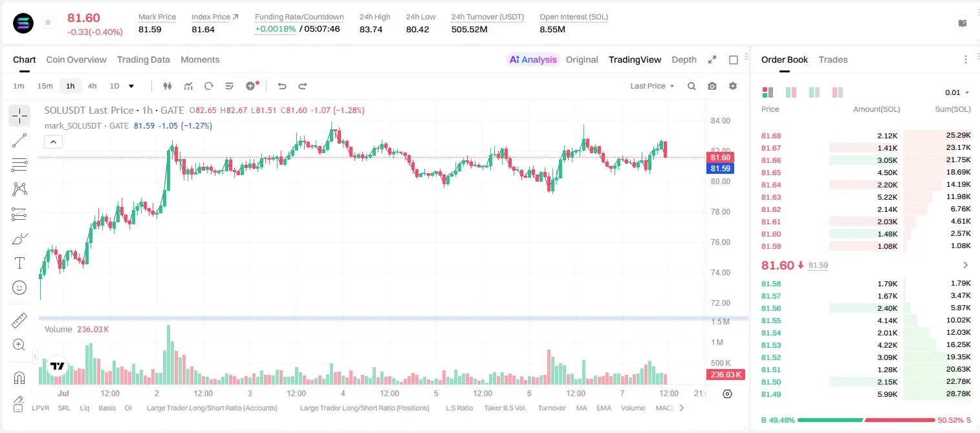Open the Coin Overview tab
Screen dimensions: 980x433
(x=76, y=59)
